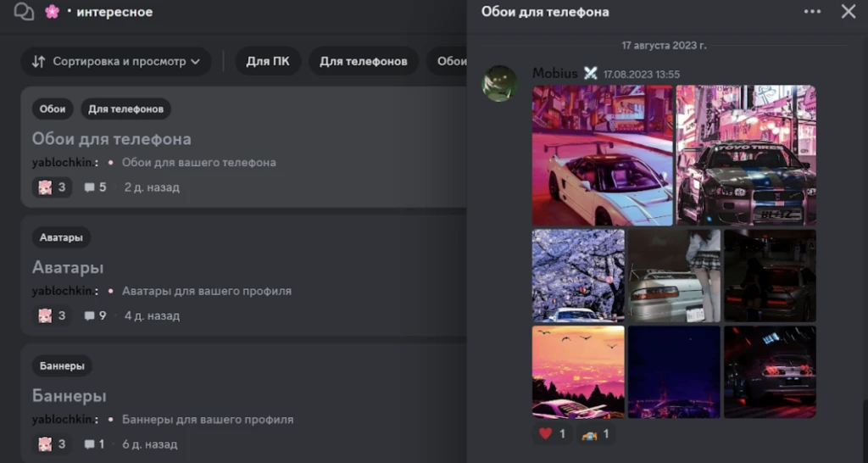Click the sort arrows icon in the sort button

pyautogui.click(x=38, y=61)
